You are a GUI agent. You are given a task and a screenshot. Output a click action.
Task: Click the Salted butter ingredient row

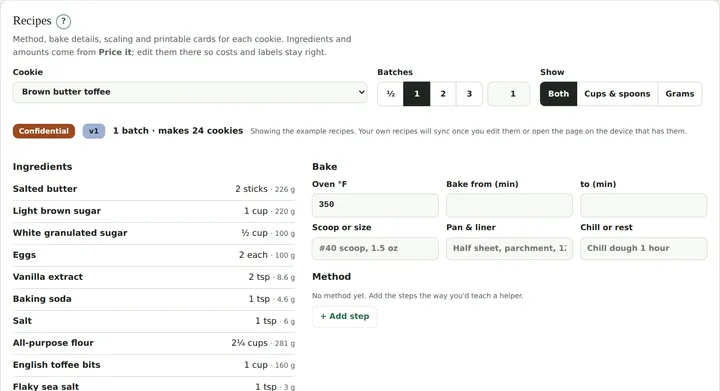[x=154, y=189]
